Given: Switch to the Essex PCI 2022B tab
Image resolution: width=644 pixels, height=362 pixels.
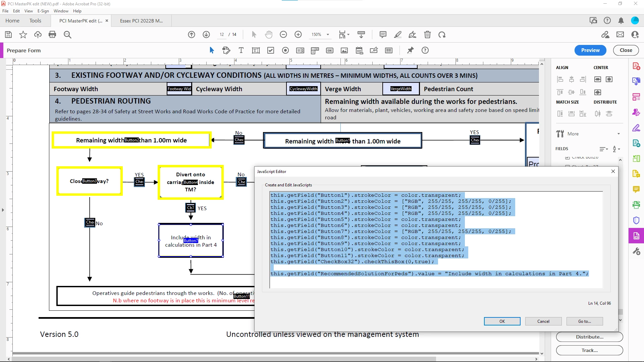Looking at the screenshot, I should 141,21.
